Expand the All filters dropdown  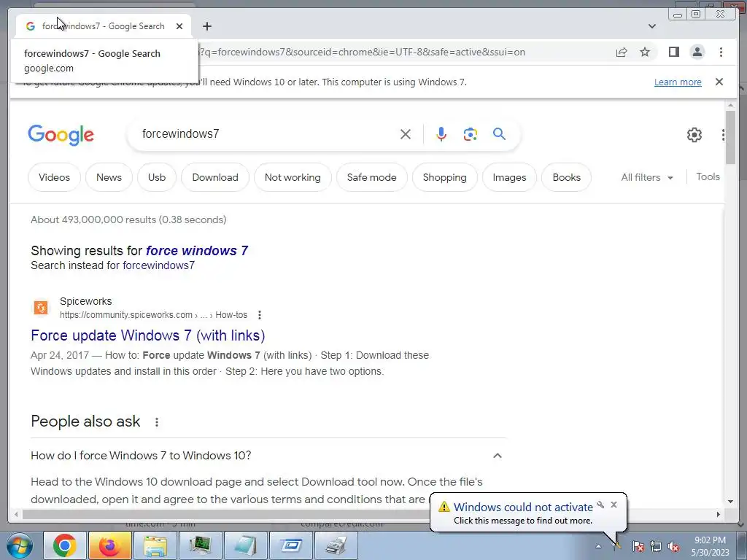(647, 177)
